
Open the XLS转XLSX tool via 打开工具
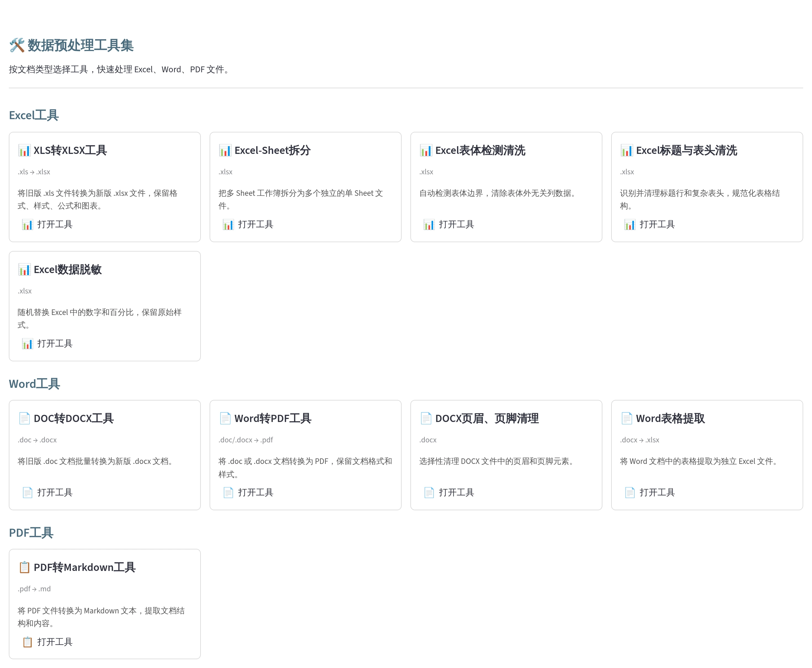click(x=47, y=224)
